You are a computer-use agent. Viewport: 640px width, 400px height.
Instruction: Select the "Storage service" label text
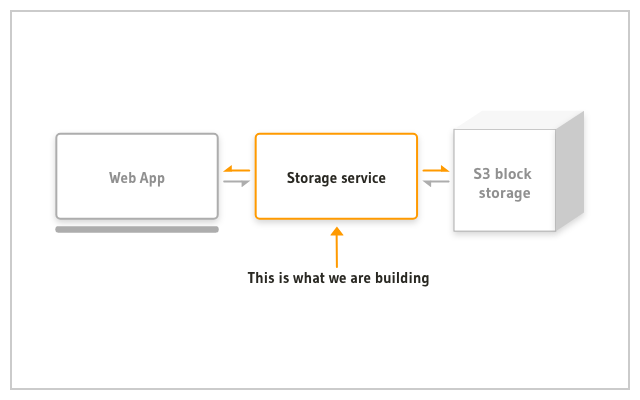coord(336,178)
